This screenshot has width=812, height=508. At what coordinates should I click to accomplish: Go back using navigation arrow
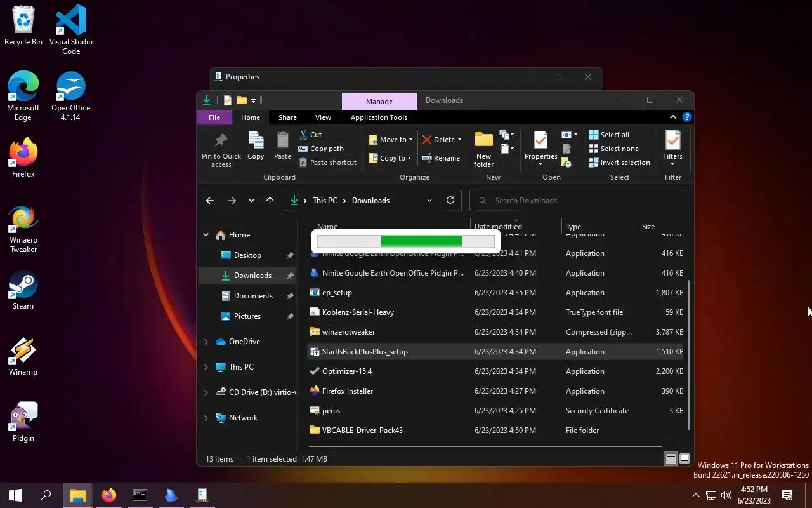pyautogui.click(x=210, y=201)
